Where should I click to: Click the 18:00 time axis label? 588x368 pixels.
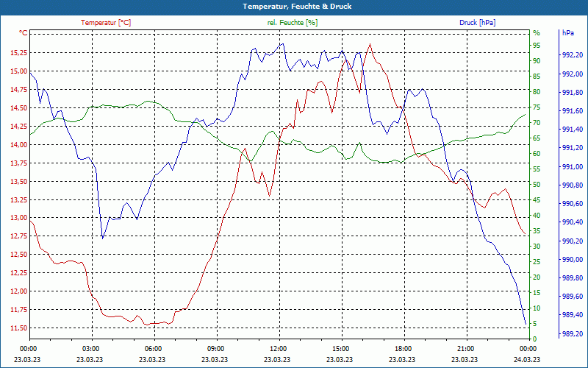[x=403, y=349]
